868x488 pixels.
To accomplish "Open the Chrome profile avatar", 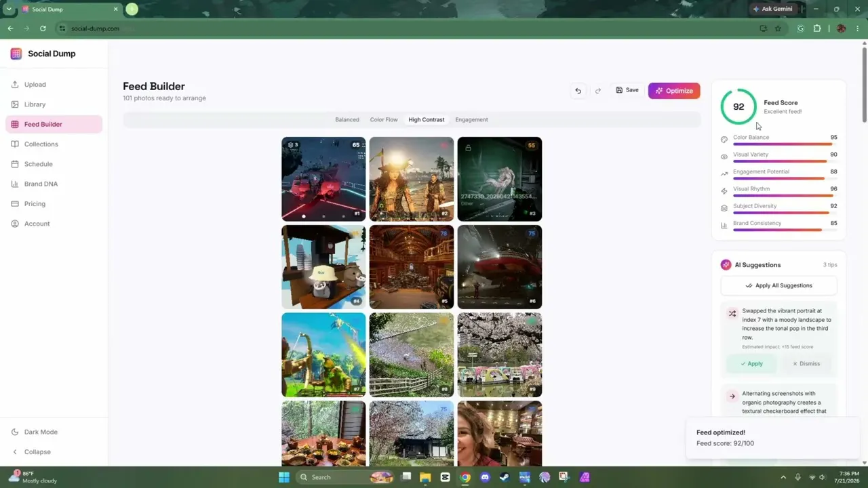I will click(x=842, y=28).
